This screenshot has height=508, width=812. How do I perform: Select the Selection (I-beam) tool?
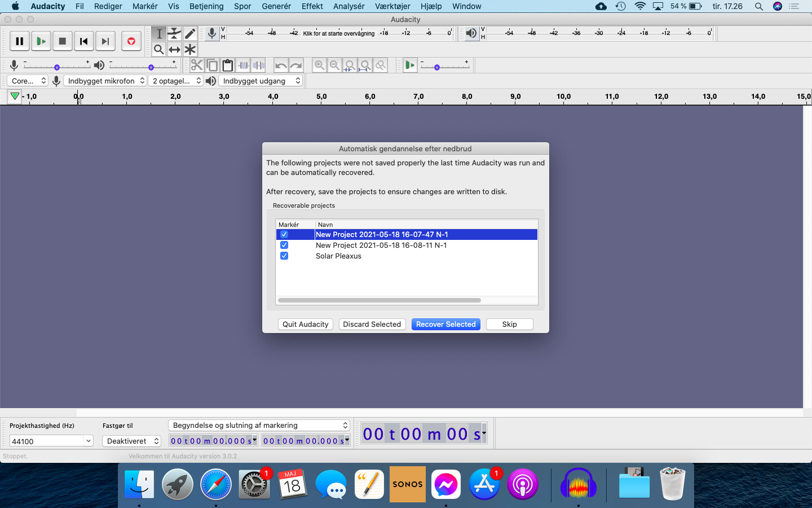tap(159, 34)
